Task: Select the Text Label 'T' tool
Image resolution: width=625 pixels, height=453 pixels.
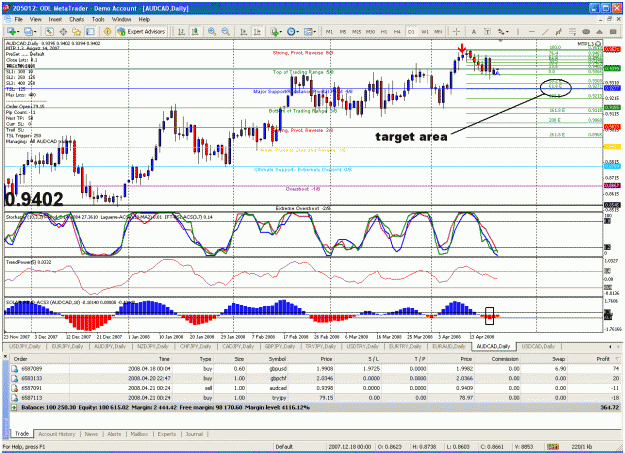Action: (x=487, y=32)
